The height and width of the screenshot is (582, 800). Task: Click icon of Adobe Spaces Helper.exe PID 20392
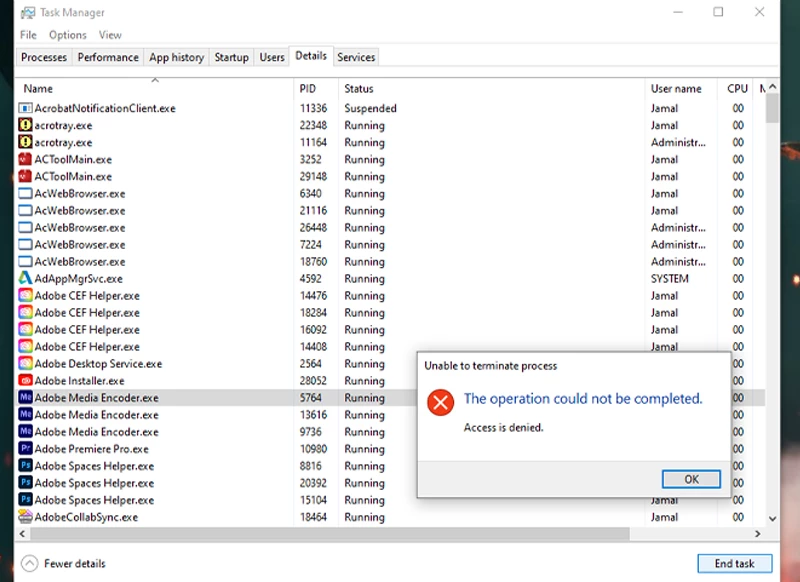25,483
